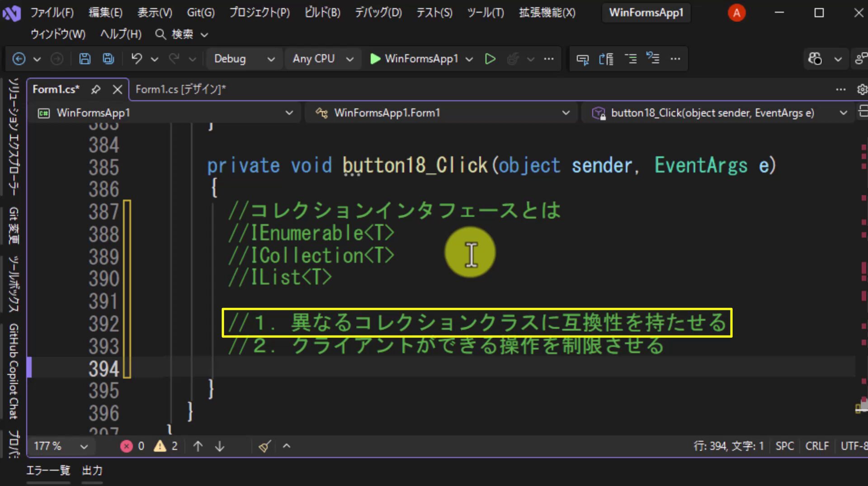Click the Redo arrow icon
Viewport: 868px width, 486px height.
174,59
